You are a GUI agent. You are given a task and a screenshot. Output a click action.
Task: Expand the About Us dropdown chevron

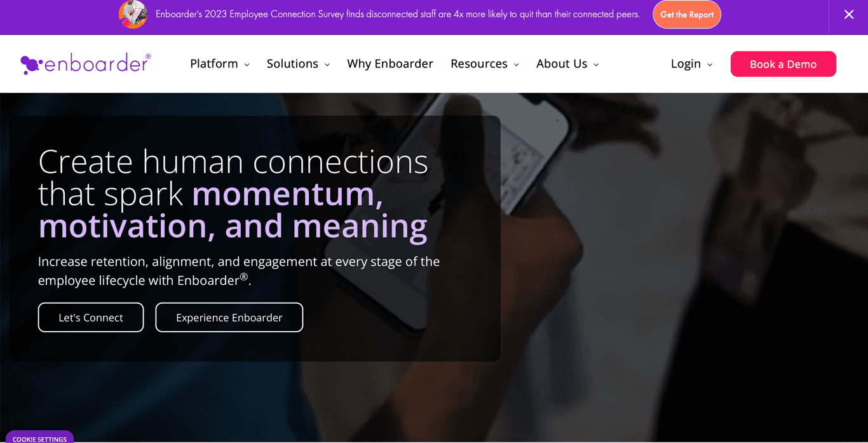point(596,65)
